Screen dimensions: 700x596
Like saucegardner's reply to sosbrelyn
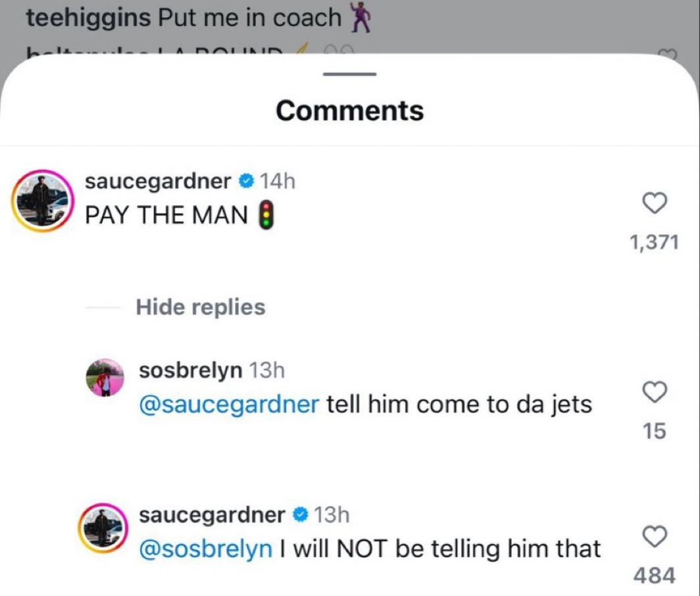click(655, 537)
